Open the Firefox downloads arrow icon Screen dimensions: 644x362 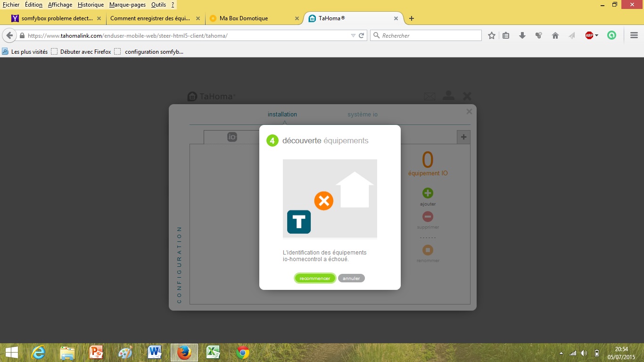click(522, 35)
